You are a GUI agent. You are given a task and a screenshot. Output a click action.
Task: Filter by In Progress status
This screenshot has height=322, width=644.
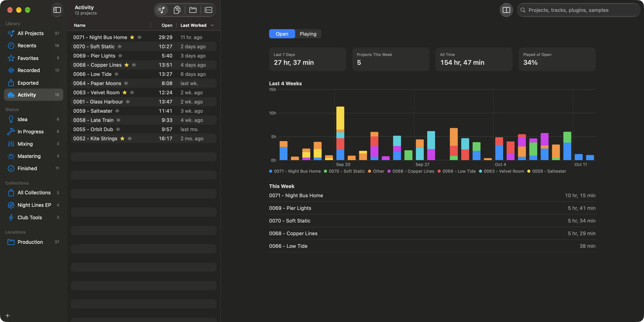(33, 132)
